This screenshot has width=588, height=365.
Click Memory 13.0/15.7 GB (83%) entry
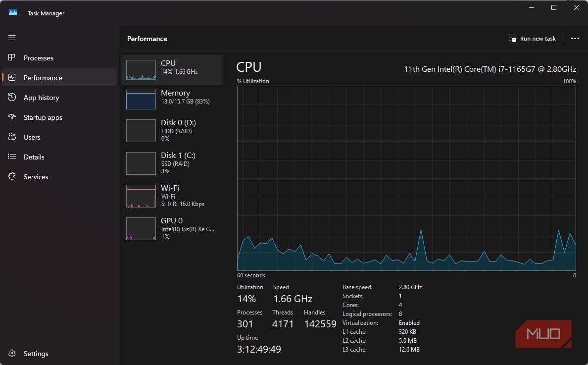172,100
